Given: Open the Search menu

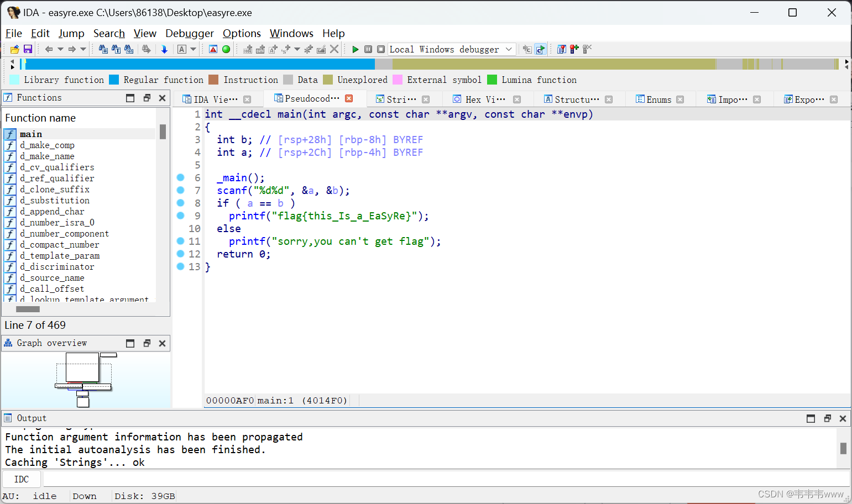Looking at the screenshot, I should coord(109,33).
